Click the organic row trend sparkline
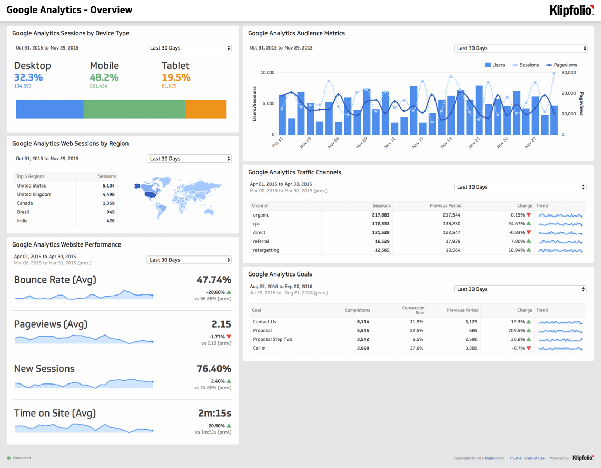601x468 pixels. [560, 215]
